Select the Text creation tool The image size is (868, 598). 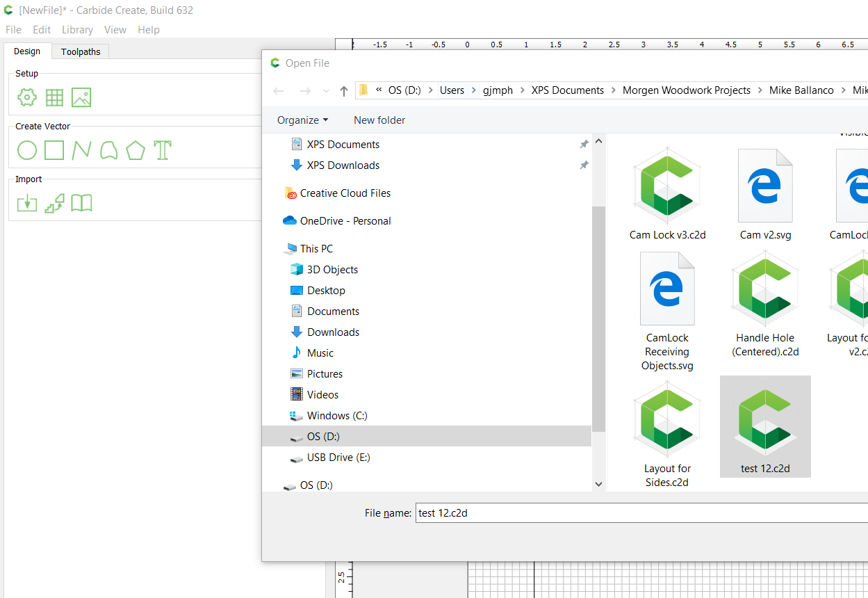[163, 150]
